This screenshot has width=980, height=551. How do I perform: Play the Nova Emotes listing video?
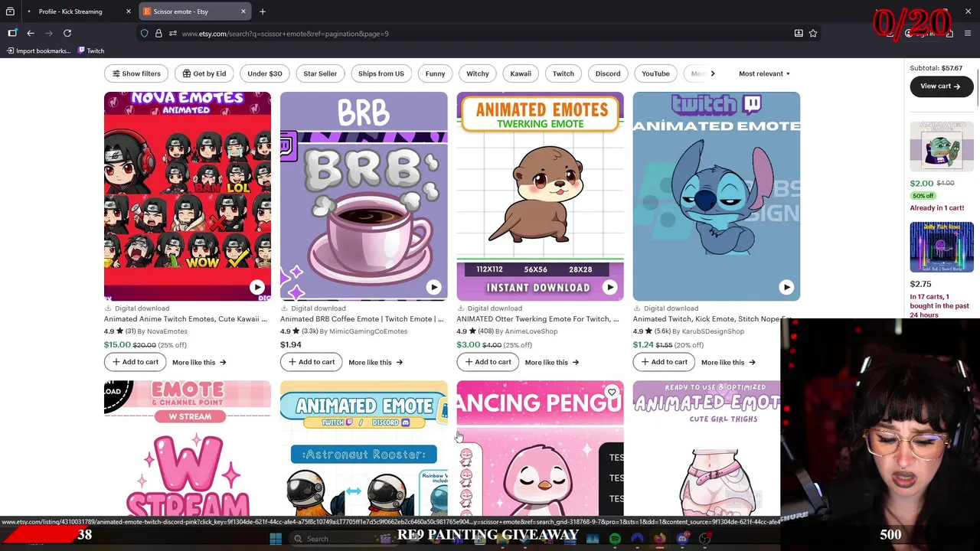pyautogui.click(x=257, y=287)
